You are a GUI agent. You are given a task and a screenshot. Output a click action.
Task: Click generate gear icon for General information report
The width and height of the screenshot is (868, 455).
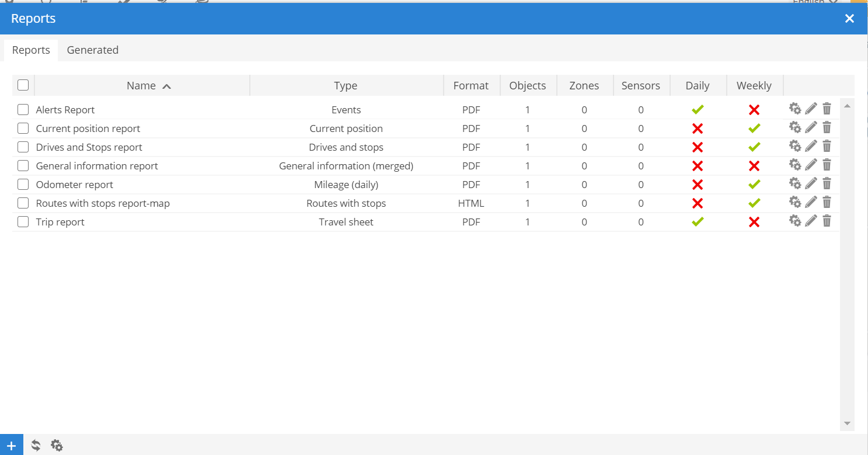795,165
